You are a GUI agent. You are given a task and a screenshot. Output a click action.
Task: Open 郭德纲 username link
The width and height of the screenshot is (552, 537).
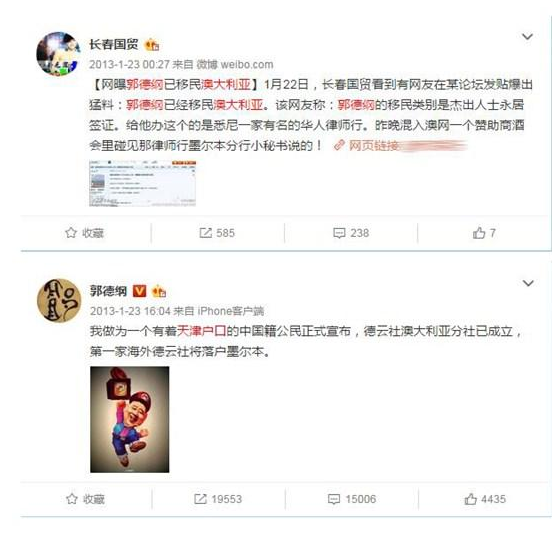click(x=108, y=291)
